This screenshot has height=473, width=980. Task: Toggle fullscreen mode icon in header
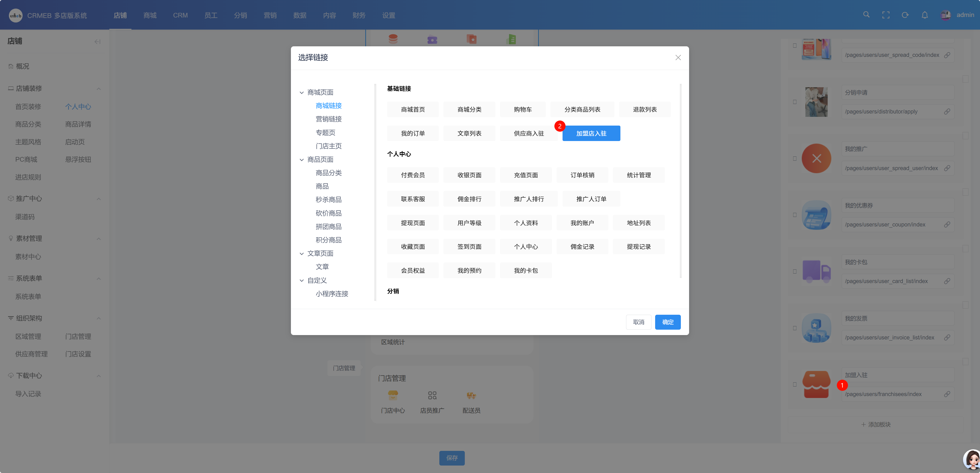click(x=886, y=15)
